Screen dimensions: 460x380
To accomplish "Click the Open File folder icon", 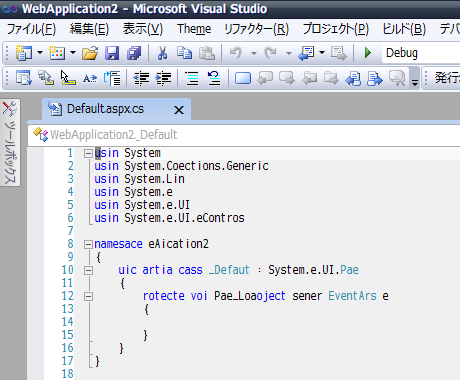I will [90, 53].
